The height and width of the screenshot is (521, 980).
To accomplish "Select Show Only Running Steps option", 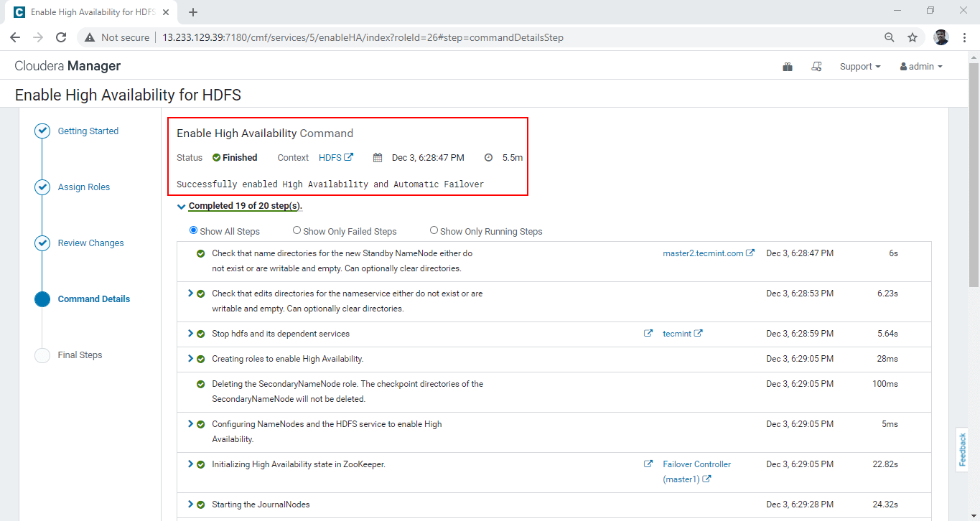I will point(434,230).
